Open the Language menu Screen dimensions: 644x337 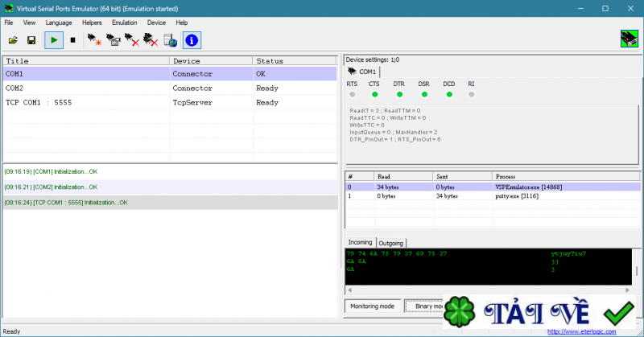pos(58,23)
